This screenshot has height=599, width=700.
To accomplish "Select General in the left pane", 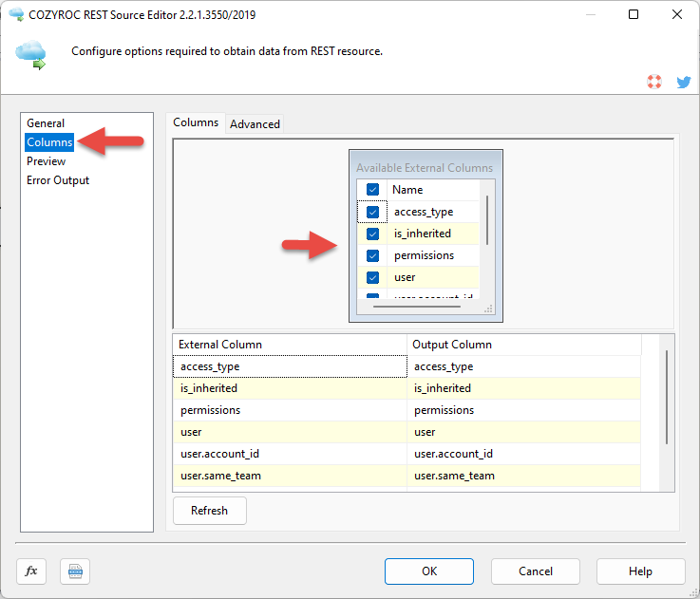I will coord(46,123).
